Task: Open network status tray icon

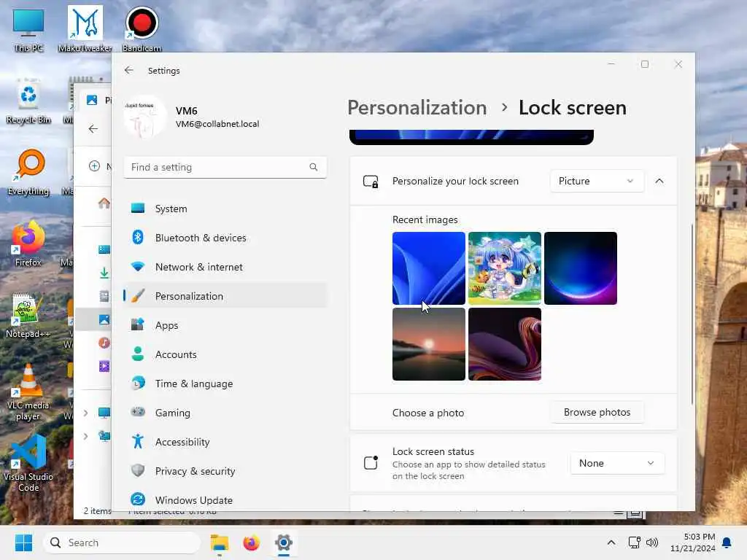Action: pyautogui.click(x=634, y=542)
